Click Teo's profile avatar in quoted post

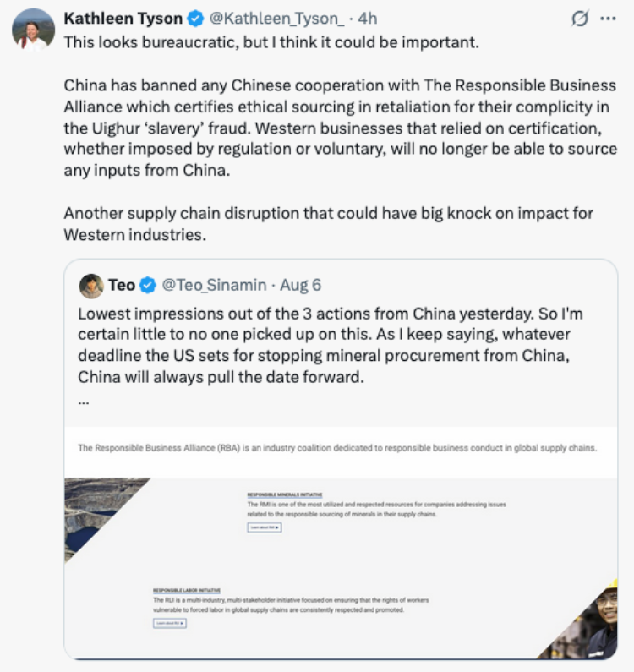91,286
